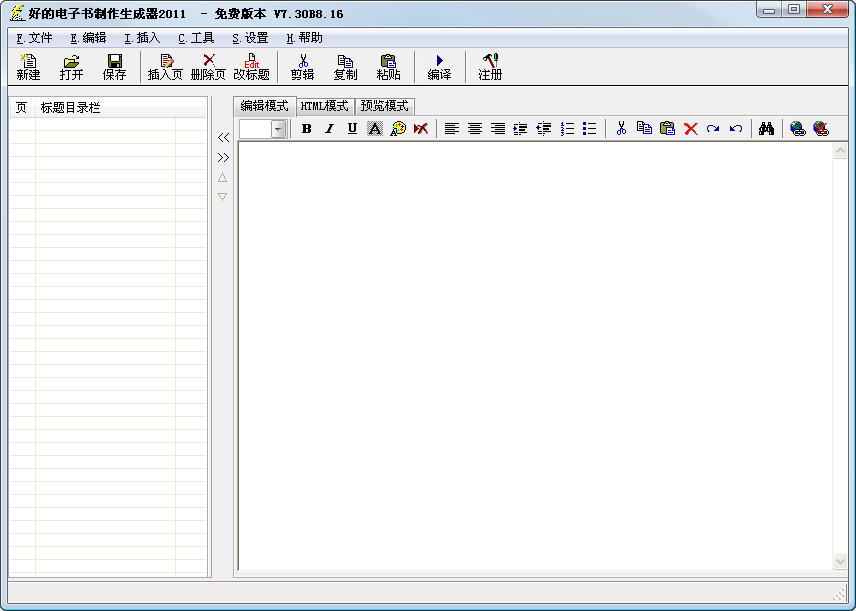Click the red X delete icon in editor toolbar

pyautogui.click(x=691, y=129)
